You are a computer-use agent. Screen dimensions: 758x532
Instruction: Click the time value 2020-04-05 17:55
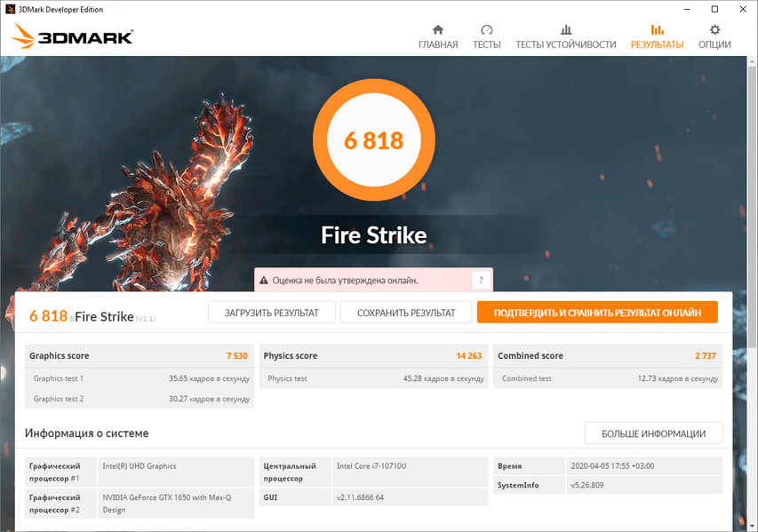[x=612, y=465]
